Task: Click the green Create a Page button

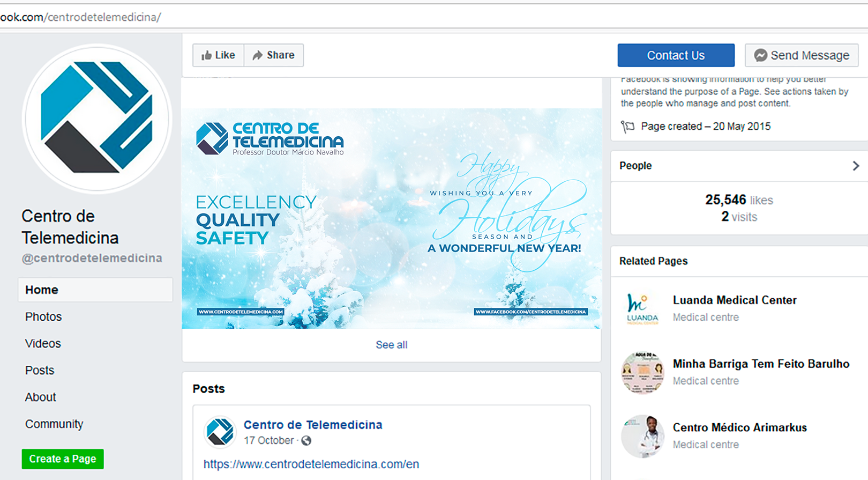Action: coord(63,459)
